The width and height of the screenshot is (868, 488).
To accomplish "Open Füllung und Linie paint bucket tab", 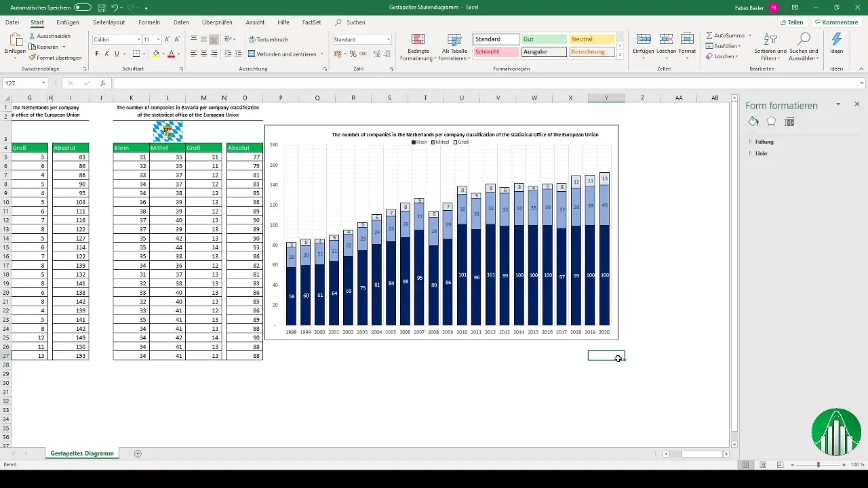I will tap(753, 121).
